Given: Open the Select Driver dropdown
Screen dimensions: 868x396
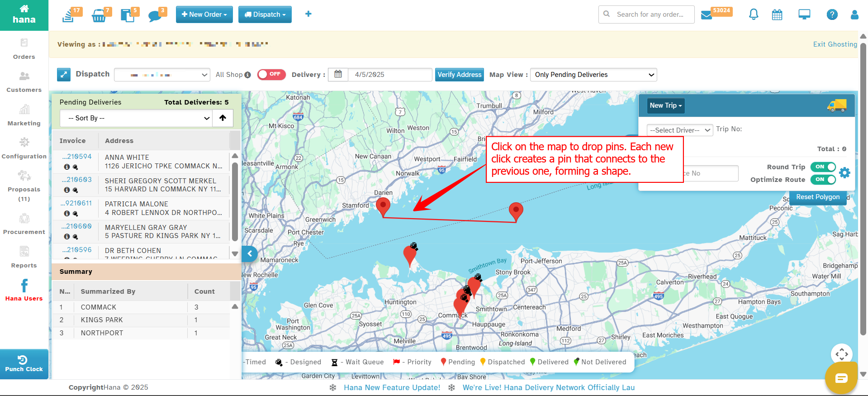Looking at the screenshot, I should tap(680, 130).
